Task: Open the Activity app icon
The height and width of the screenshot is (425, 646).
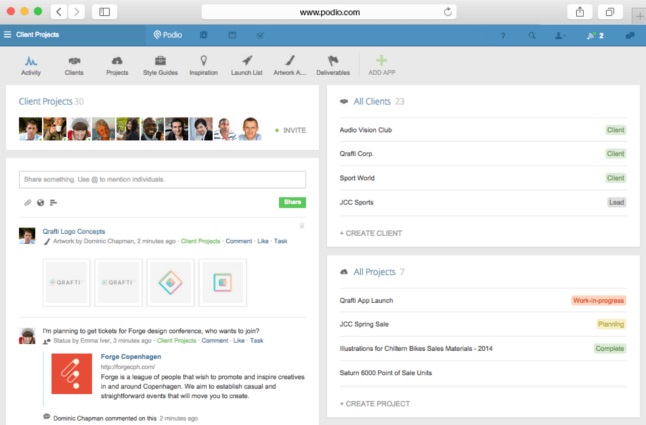Action: [x=30, y=64]
